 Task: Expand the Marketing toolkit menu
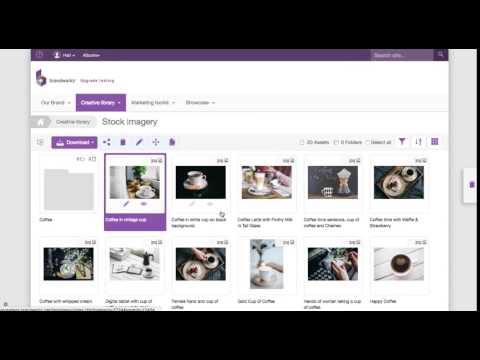click(x=153, y=103)
